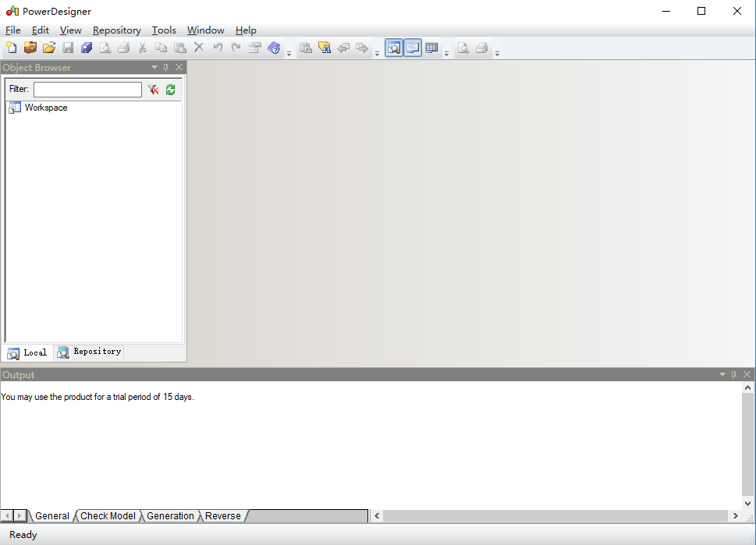Pin the Object Browser panel
This screenshot has height=545, width=756.
coord(166,68)
